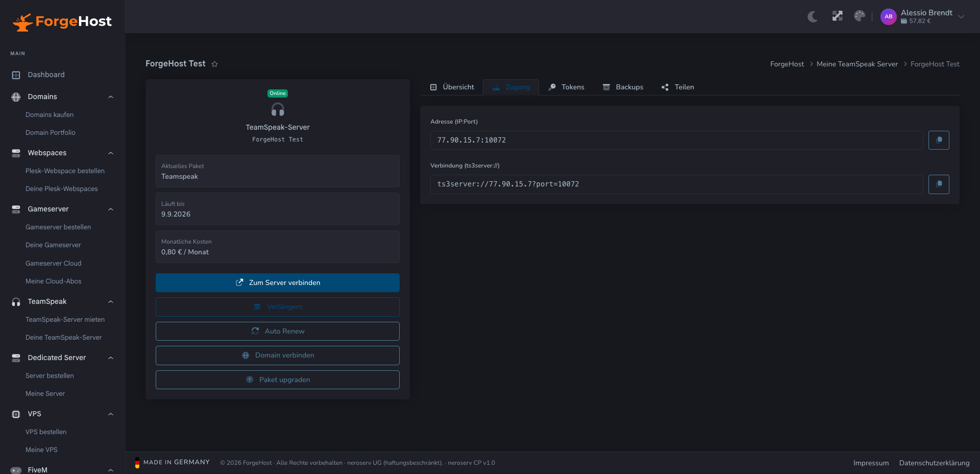Switch to the Tokens tab
The width and height of the screenshot is (980, 474).
(x=566, y=87)
